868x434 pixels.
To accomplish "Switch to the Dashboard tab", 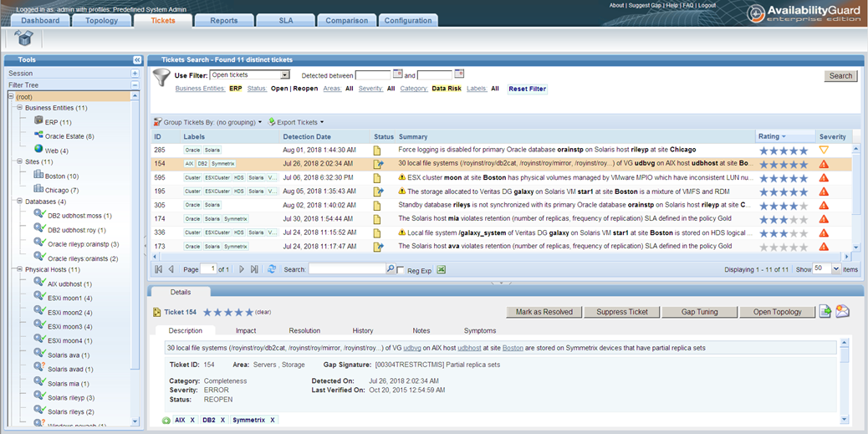I will pos(40,20).
